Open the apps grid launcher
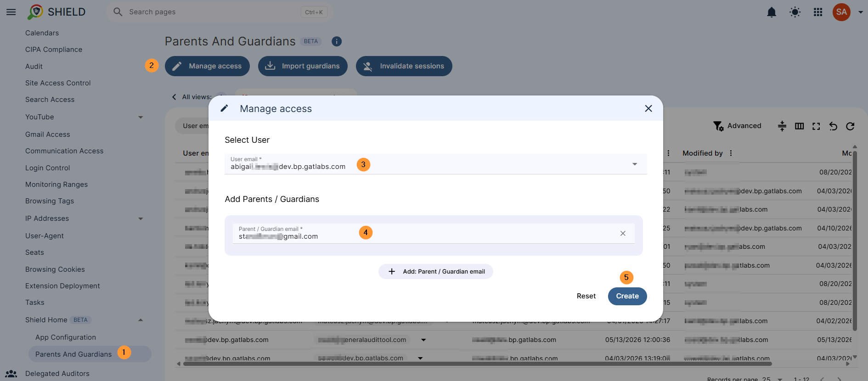 click(x=818, y=12)
